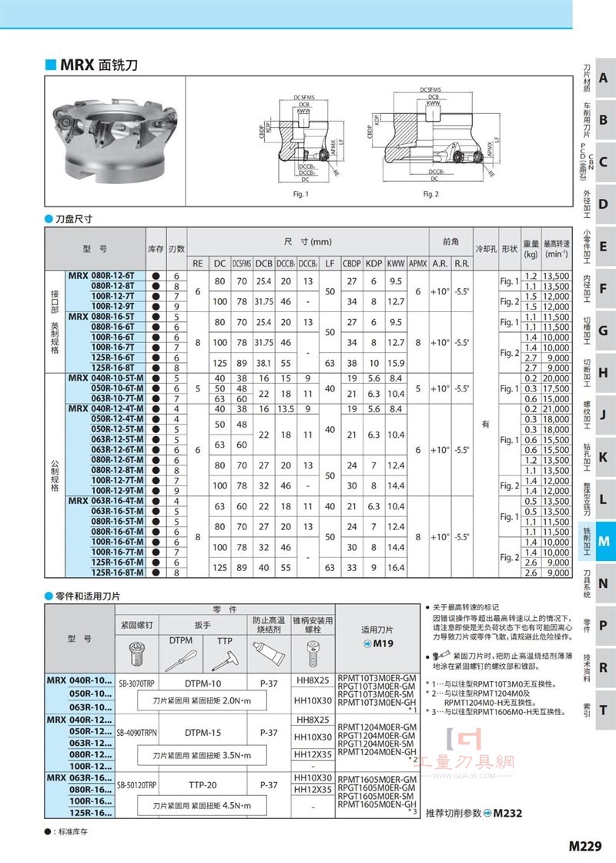Viewport: 616px width, 863px height.
Task: Click the blue square beside MRX heading
Action: (x=51, y=65)
